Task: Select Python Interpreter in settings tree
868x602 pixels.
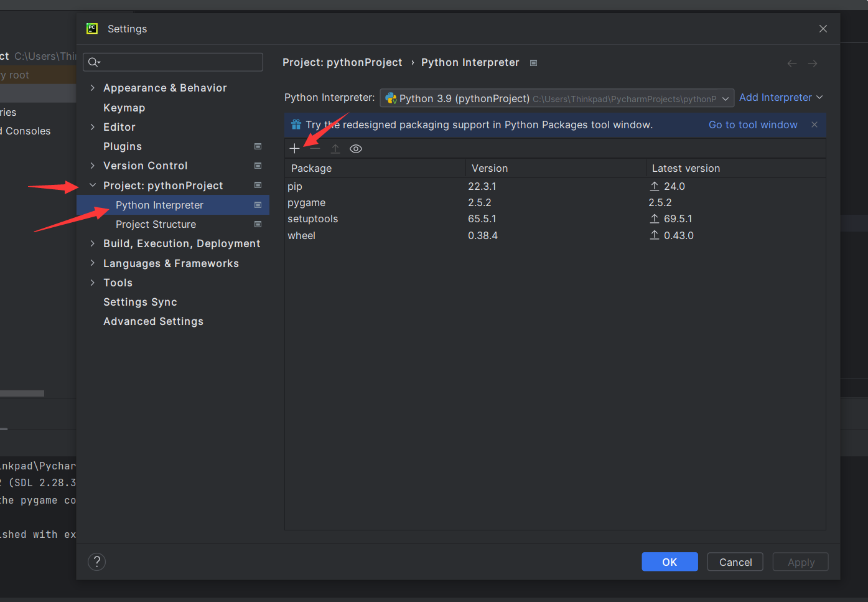Action: pyautogui.click(x=173, y=205)
